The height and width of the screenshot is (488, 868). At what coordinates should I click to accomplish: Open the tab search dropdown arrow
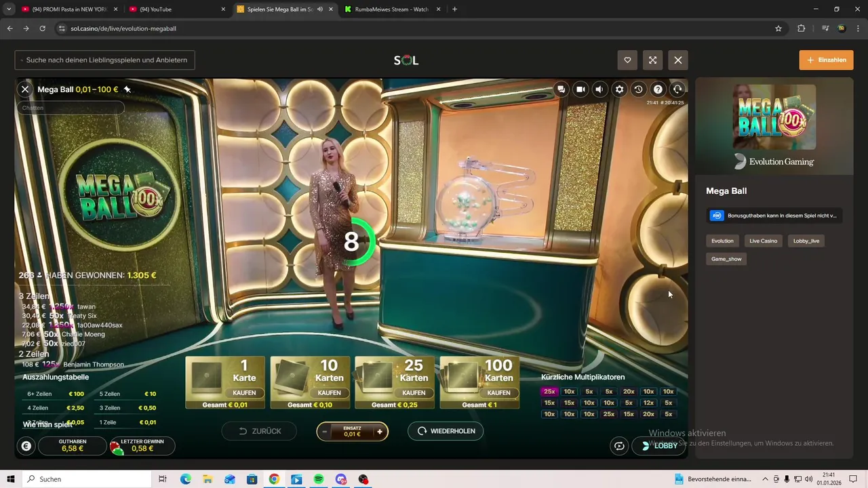(9, 9)
